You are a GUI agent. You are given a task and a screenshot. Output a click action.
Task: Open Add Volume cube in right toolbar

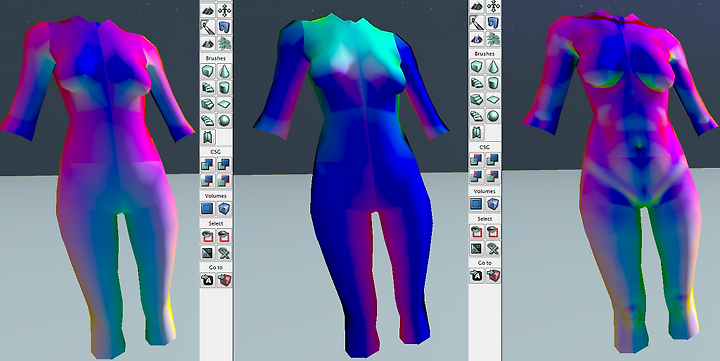493,204
